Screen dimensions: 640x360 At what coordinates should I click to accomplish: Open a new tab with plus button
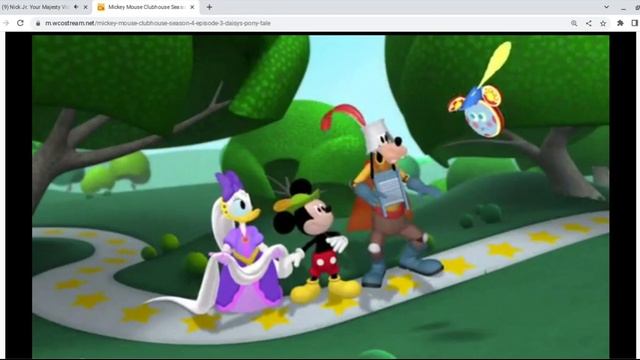[x=209, y=7]
